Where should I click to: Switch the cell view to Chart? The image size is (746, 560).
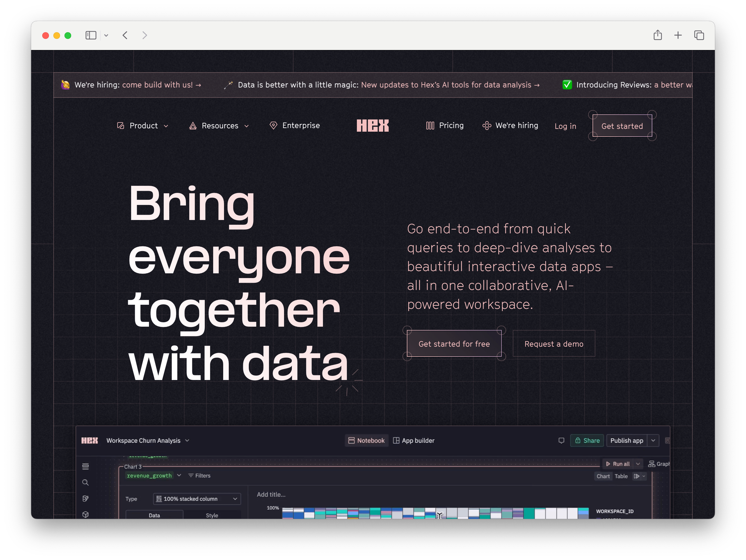pos(603,476)
